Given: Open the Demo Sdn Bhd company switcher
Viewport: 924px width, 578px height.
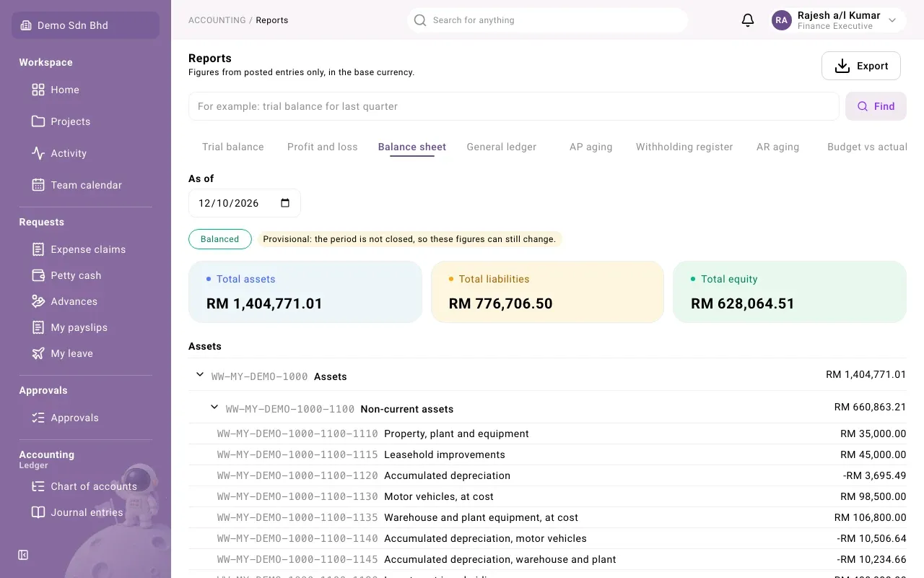Looking at the screenshot, I should (85, 25).
